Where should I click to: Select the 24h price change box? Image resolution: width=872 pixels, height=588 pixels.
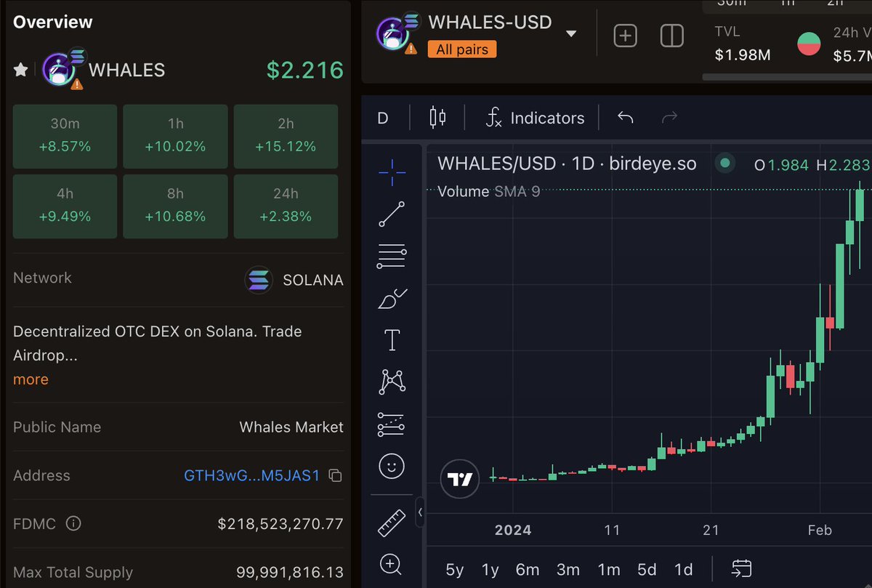click(x=286, y=206)
